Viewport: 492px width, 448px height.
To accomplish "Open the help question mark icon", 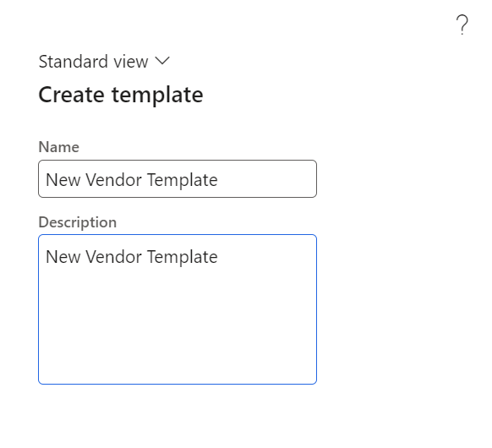I will (x=462, y=25).
